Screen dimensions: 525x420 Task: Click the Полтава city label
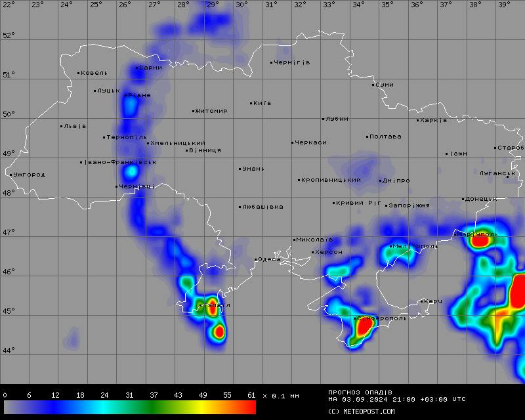(x=386, y=136)
